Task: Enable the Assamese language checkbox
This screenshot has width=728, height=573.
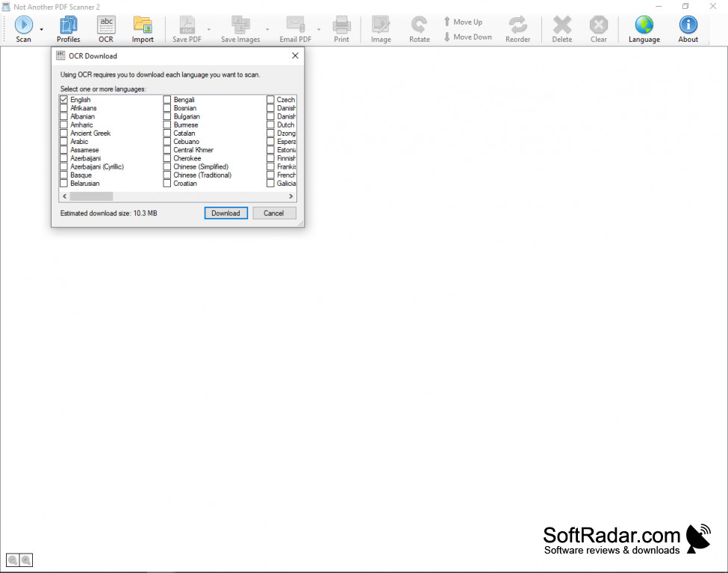Action: coord(63,150)
